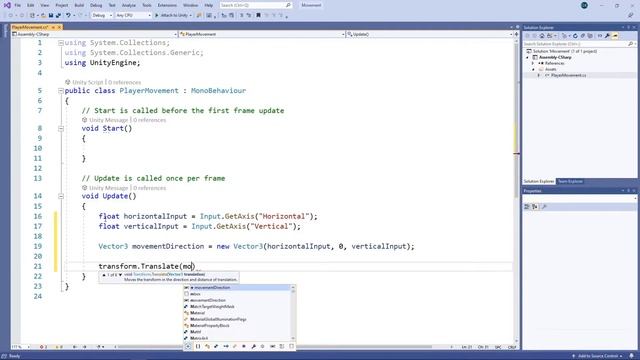Open the Update() member navigation dropdown

click(x=430, y=34)
